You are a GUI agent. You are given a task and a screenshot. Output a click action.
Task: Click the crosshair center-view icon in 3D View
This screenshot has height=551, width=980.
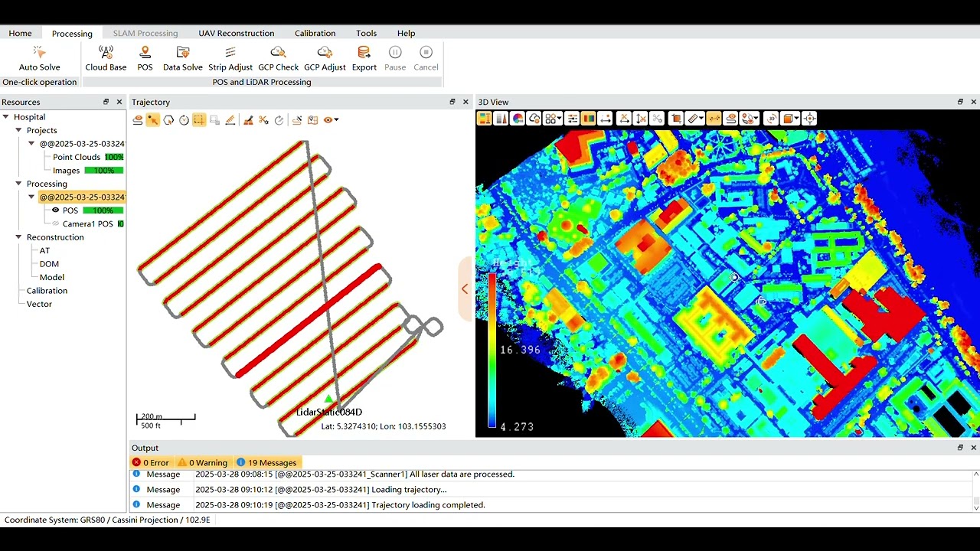[x=809, y=119]
